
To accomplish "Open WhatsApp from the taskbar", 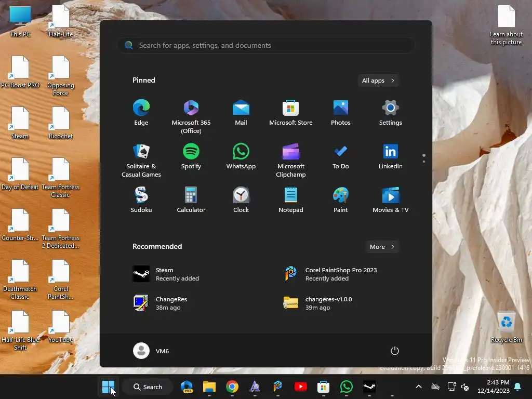I will click(346, 387).
